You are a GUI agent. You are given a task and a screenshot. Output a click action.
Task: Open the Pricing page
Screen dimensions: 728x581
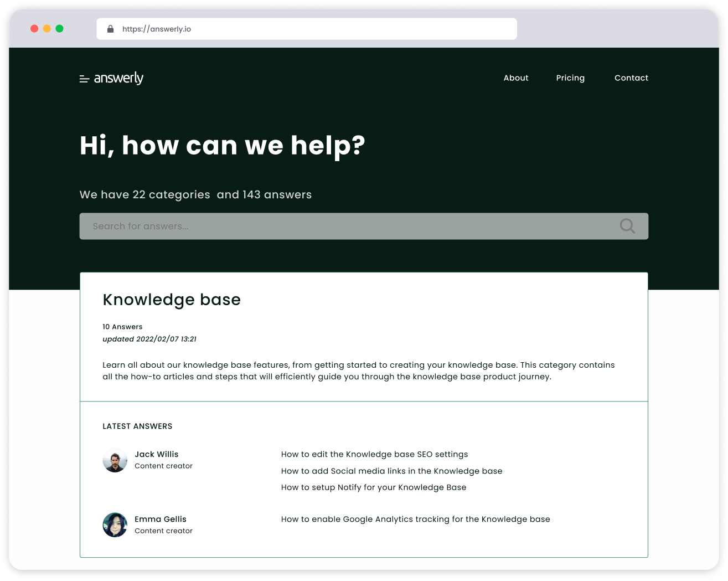(570, 78)
